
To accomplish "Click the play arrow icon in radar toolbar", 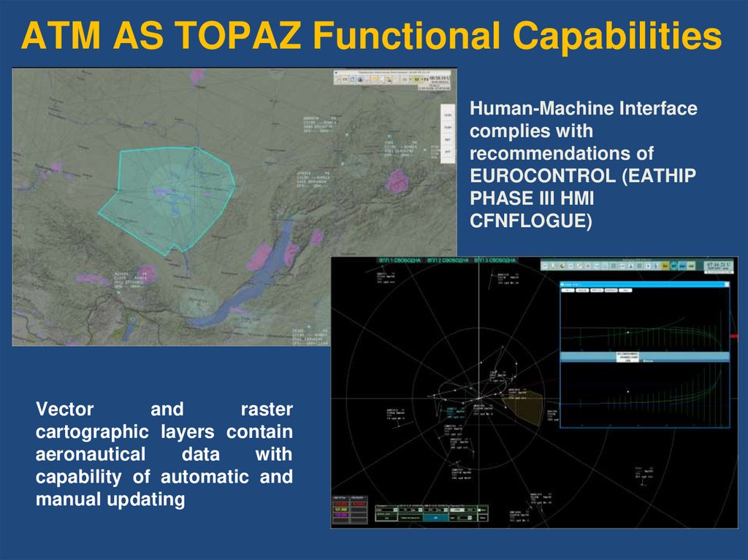I will click(649, 266).
